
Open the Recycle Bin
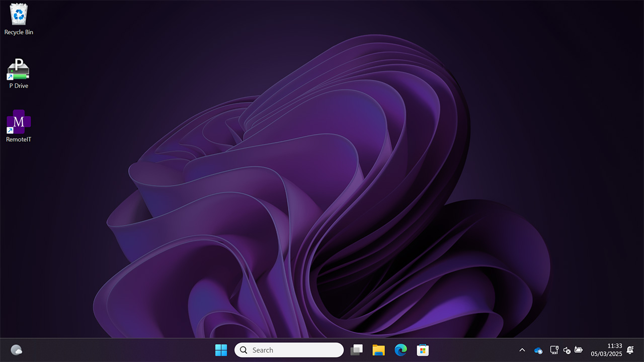point(18,18)
